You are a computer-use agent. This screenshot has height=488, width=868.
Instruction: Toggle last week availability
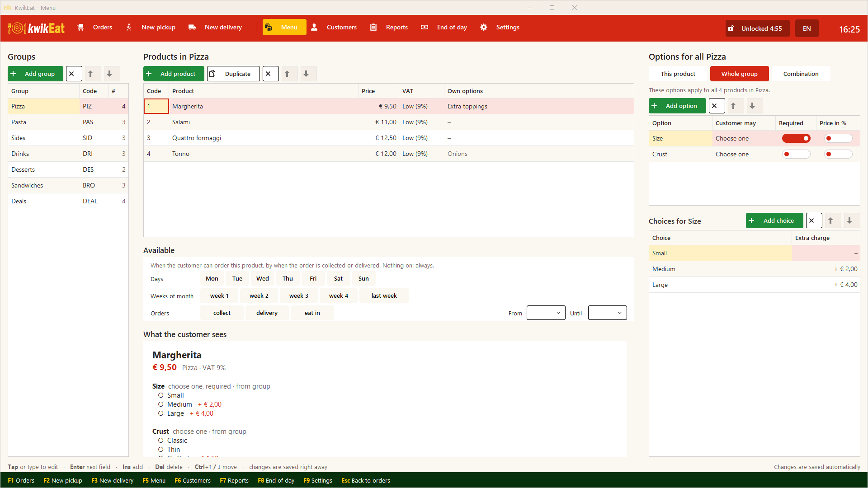[x=384, y=296]
